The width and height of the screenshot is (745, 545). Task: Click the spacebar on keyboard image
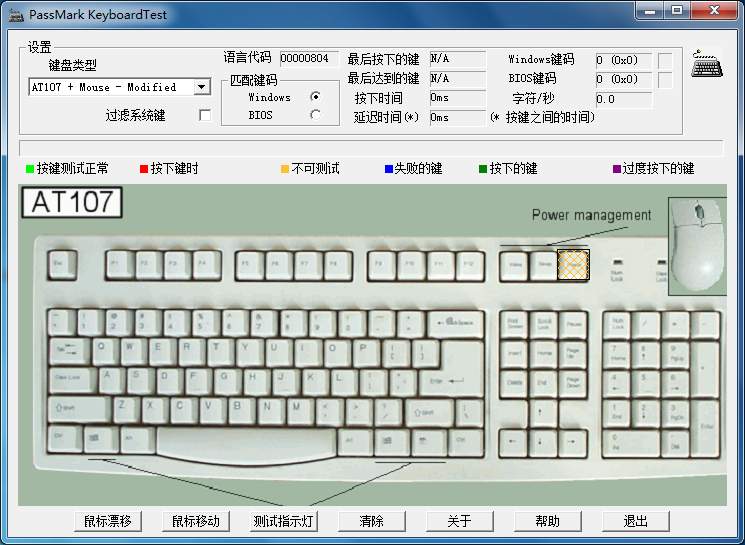click(246, 444)
